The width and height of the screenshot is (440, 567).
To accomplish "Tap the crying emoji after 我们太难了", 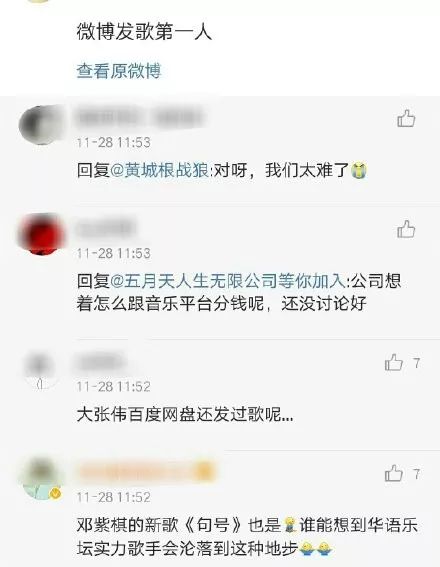I will [x=359, y=171].
